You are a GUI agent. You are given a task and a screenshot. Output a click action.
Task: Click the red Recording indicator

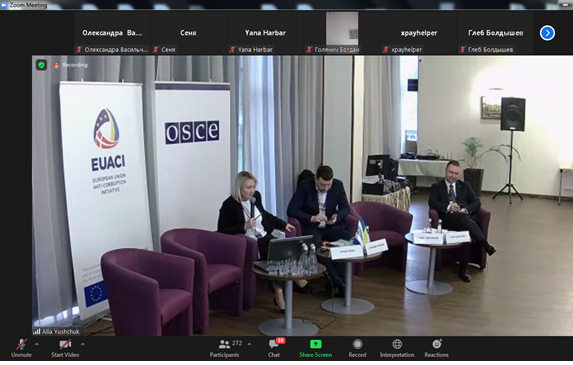click(71, 65)
